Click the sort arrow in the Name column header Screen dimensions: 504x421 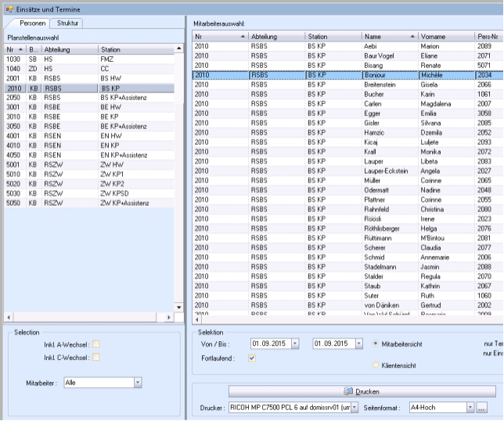[x=412, y=37]
